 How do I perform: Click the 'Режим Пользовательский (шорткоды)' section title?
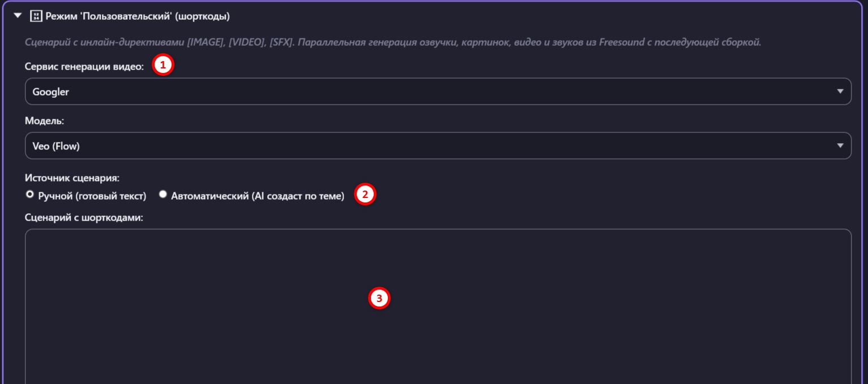[138, 16]
